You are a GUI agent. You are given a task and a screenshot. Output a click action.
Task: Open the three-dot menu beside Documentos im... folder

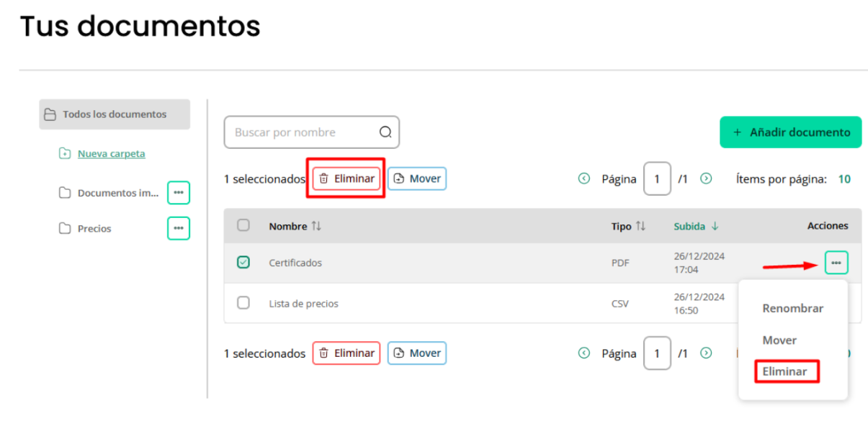(179, 192)
